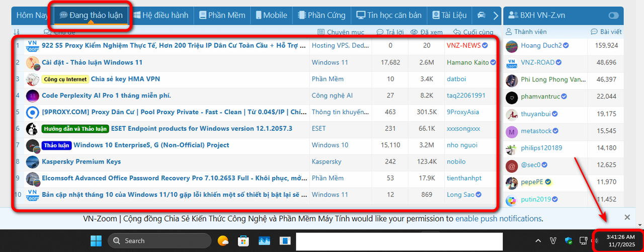The width and height of the screenshot is (644, 252).
Task: Open taskbar clock showing 3:41:26 AM
Action: pyautogui.click(x=620, y=240)
